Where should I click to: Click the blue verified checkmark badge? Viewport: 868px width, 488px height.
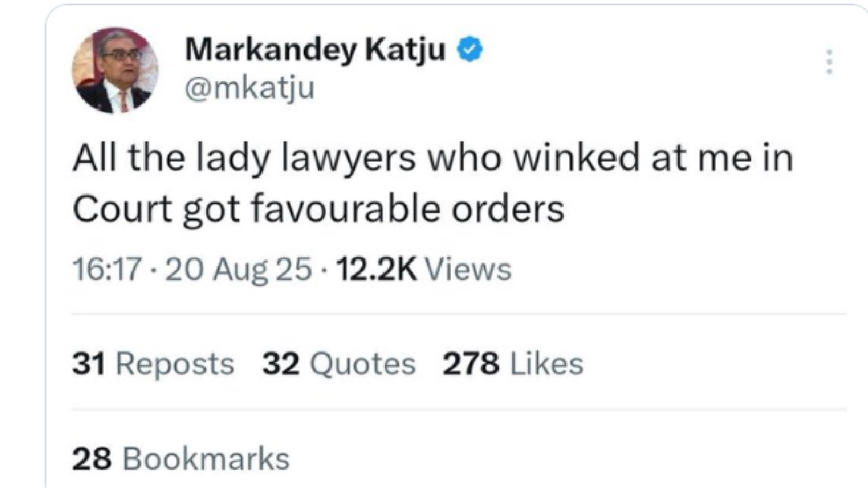coord(472,50)
